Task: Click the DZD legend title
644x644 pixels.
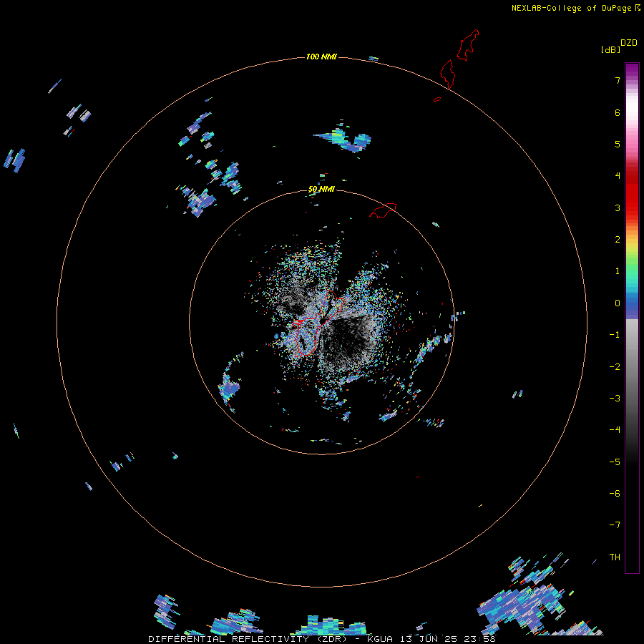Action: point(629,43)
